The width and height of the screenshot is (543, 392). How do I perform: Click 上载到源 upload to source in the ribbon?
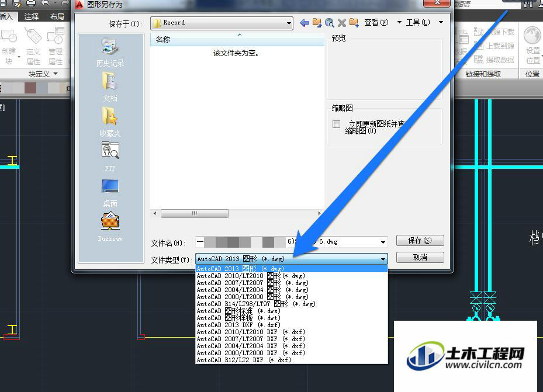494,46
